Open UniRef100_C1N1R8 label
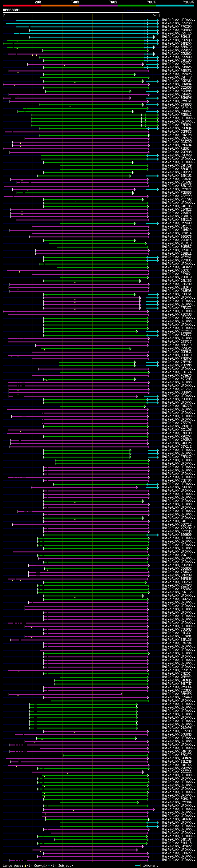The width and height of the screenshot is (197, 868). (177, 135)
